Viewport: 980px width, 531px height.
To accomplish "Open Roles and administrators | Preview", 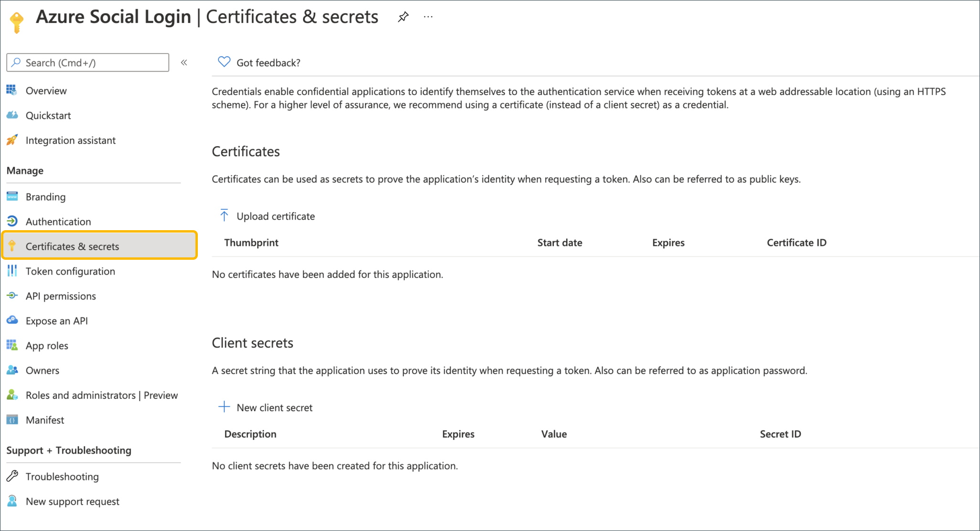I will pos(101,395).
